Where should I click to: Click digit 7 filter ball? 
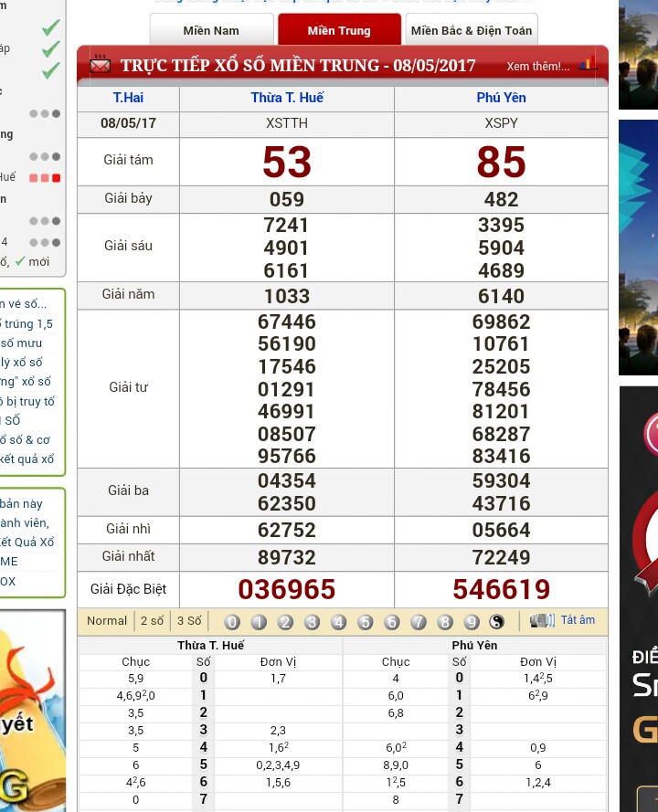[419, 622]
